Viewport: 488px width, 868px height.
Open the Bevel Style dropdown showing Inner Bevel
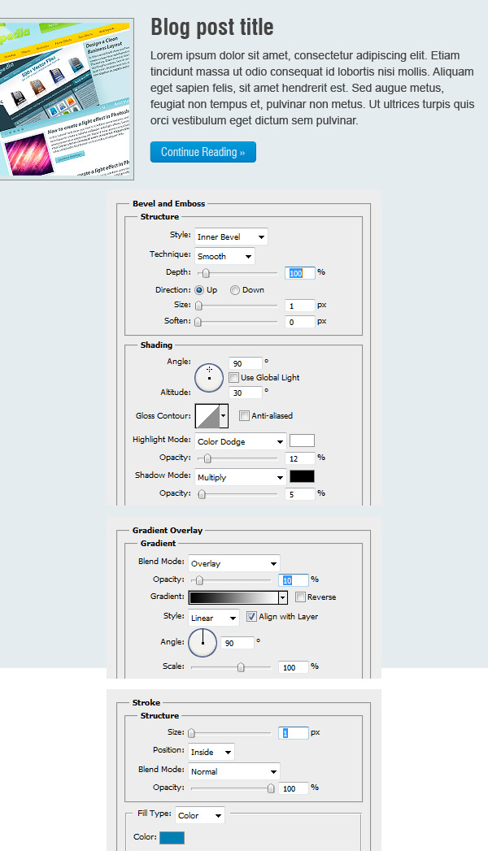pyautogui.click(x=231, y=237)
